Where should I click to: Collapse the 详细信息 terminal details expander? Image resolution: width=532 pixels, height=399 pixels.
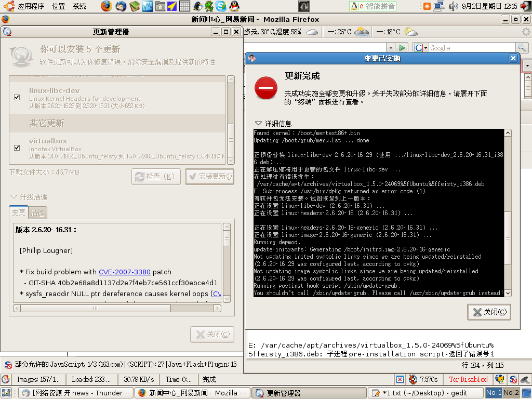click(x=258, y=123)
